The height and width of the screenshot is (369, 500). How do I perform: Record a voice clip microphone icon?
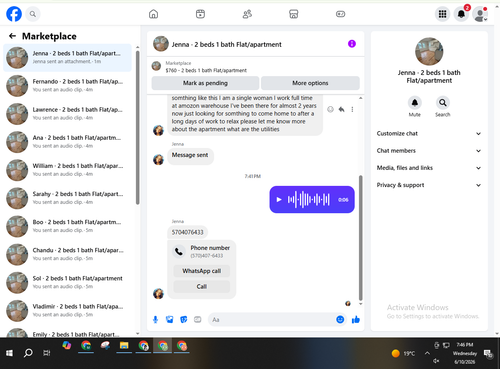pyautogui.click(x=155, y=320)
